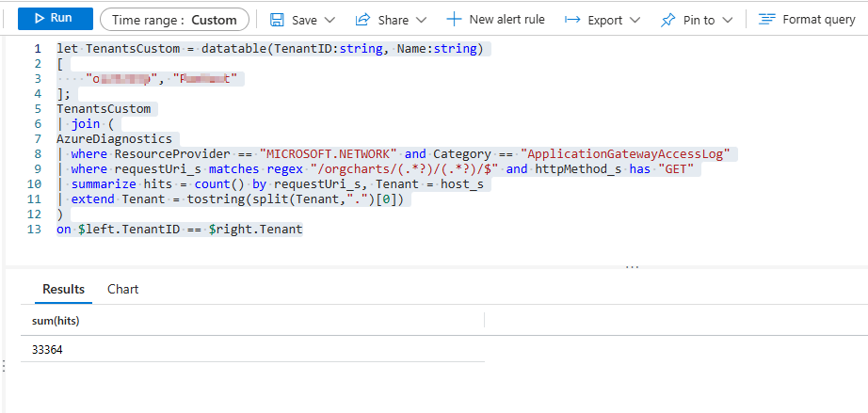
Task: Click the Share arrow icon
Action: [x=362, y=20]
